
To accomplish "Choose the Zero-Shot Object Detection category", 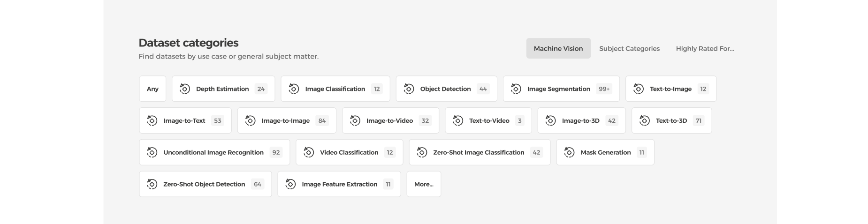I will click(204, 184).
